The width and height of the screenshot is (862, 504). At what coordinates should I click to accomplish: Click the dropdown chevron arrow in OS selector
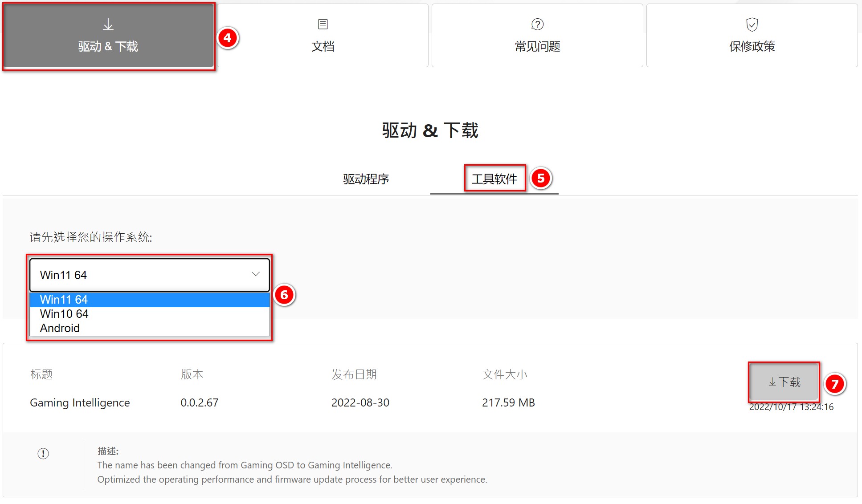coord(256,274)
